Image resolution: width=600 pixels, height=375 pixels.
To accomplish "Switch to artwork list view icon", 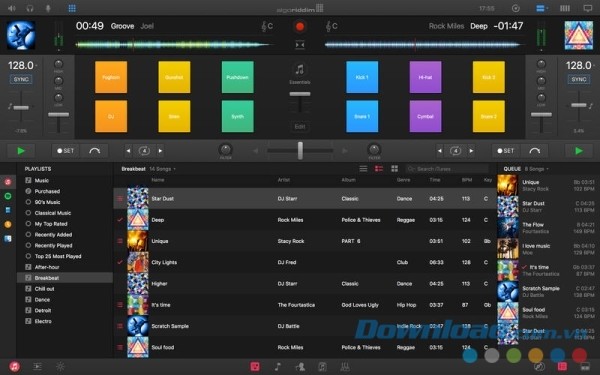I will [x=379, y=169].
